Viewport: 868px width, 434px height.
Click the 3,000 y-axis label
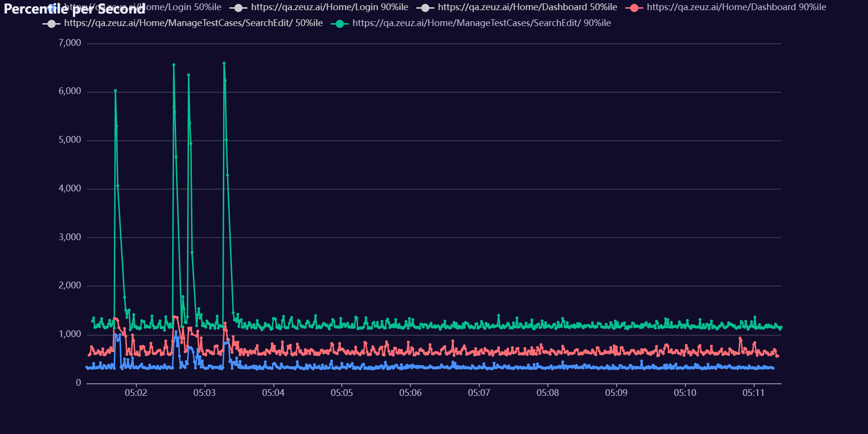[70, 237]
